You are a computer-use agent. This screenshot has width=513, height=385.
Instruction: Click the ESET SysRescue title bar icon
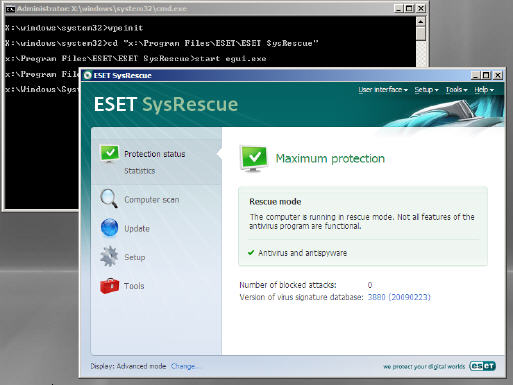[x=88, y=75]
